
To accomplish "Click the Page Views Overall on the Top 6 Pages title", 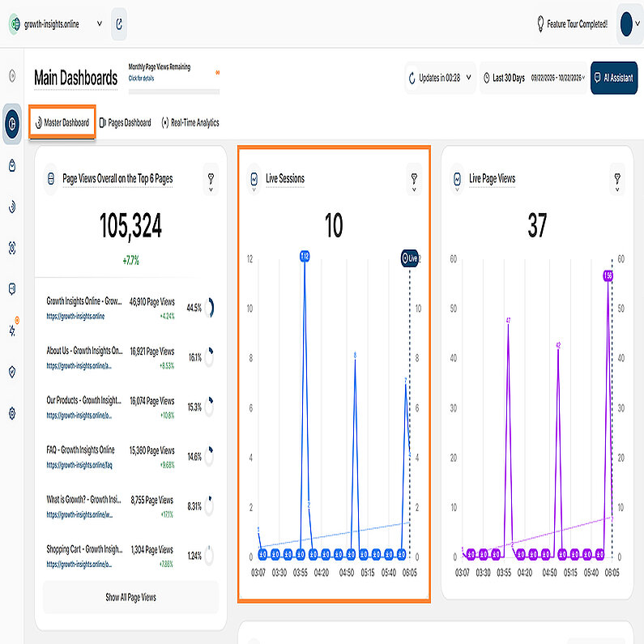I will click(117, 179).
